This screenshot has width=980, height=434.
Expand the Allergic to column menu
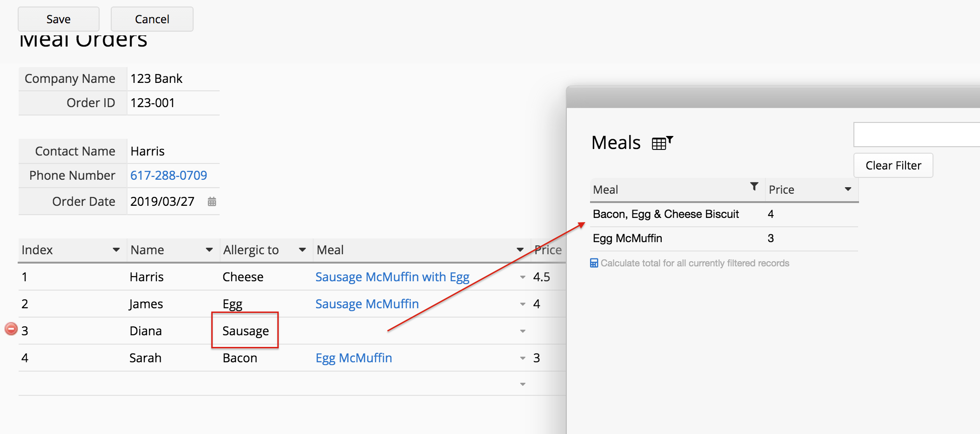(302, 250)
